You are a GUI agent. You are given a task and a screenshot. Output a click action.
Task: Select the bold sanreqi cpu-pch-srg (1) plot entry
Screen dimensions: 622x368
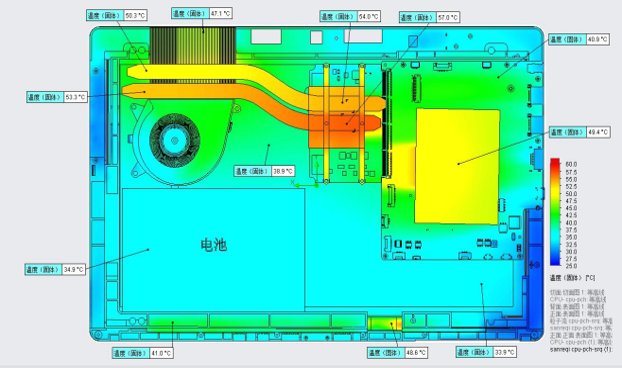(x=581, y=349)
